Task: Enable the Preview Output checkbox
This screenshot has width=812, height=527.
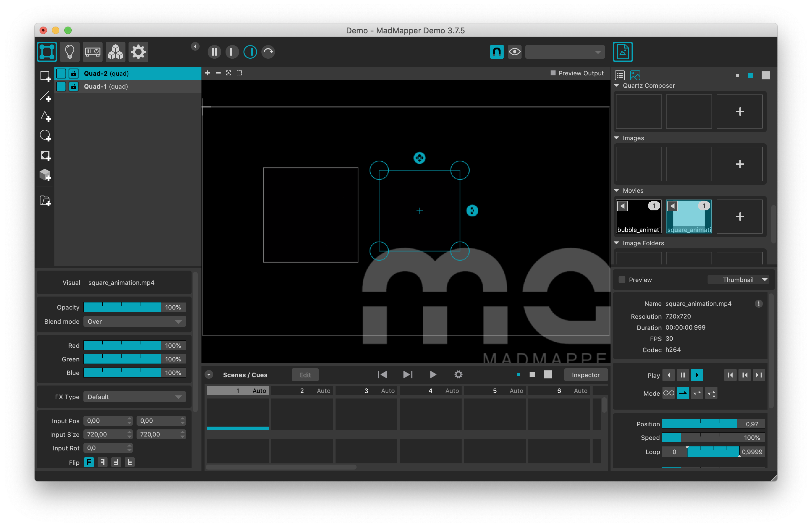Action: coord(553,73)
